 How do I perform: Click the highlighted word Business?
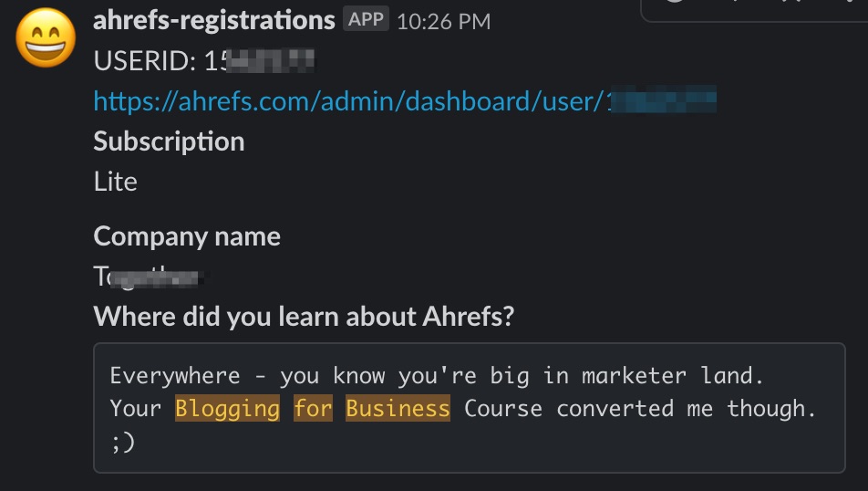pyautogui.click(x=398, y=409)
